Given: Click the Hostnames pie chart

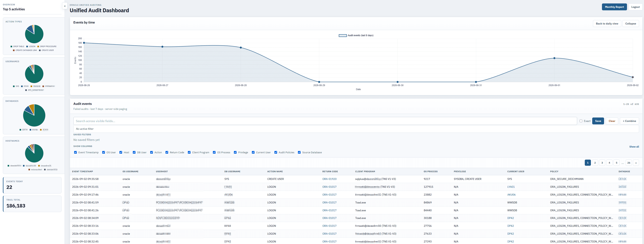Looking at the screenshot, I should [34, 153].
